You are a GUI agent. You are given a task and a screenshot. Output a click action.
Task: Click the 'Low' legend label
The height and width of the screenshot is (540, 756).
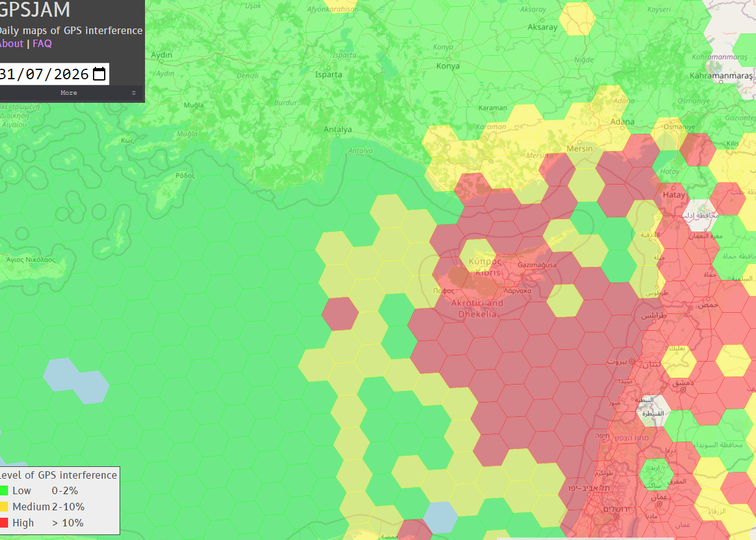click(22, 490)
